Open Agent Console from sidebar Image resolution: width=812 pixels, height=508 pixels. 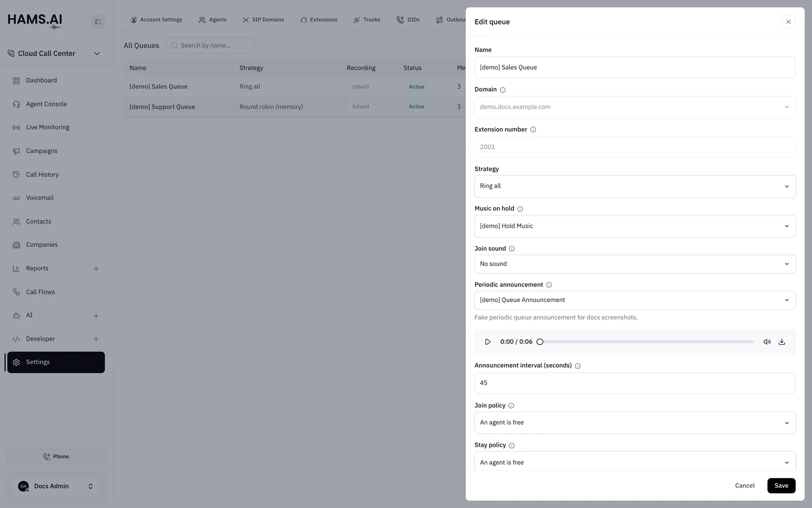pos(56,104)
